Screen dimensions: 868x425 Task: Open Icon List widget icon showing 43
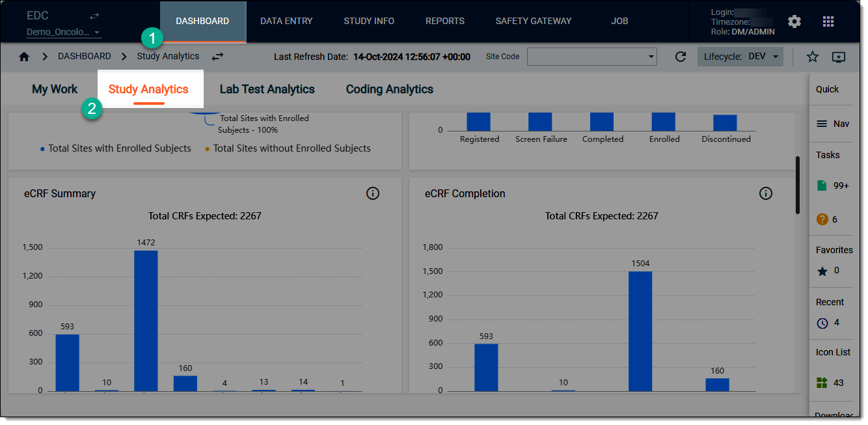coord(822,383)
